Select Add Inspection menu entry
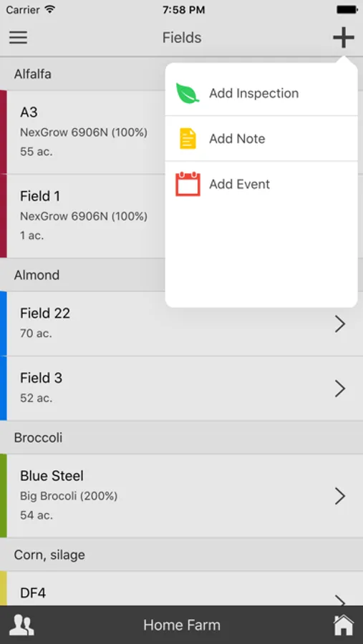 261,93
